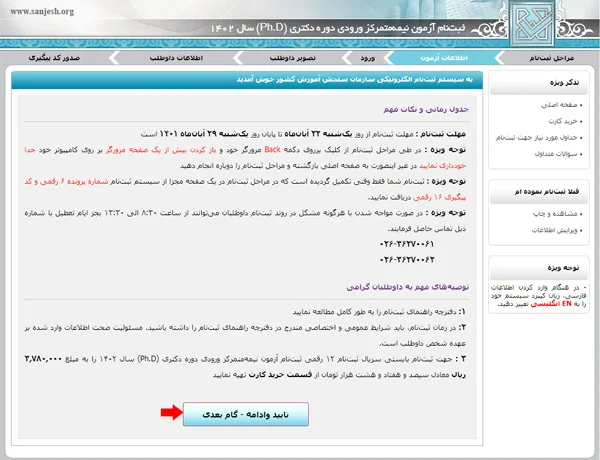Click the تذکر ویژه panel header

click(x=539, y=83)
